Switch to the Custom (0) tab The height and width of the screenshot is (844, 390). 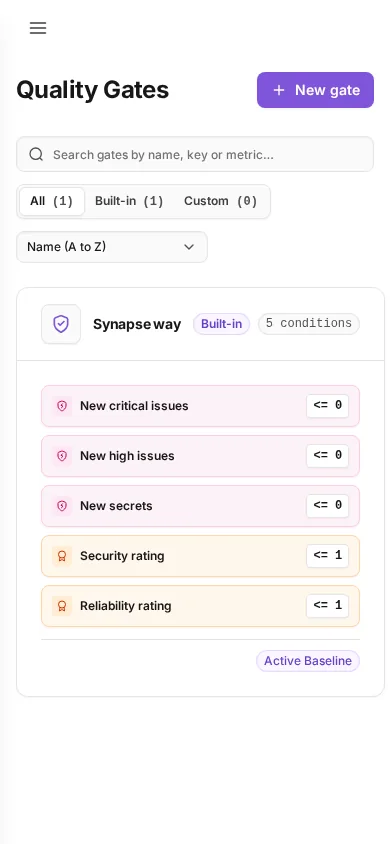[221, 201]
